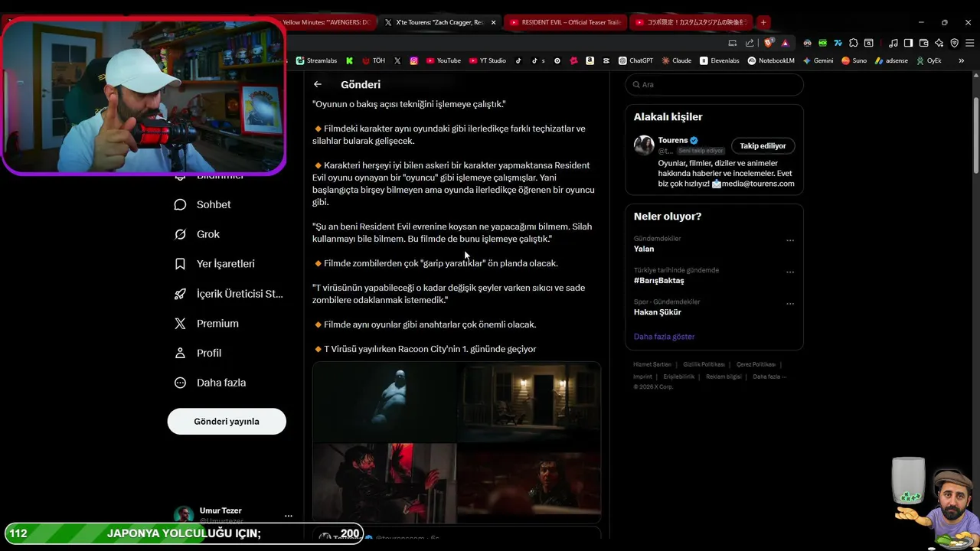980x551 pixels.
Task: Open the Gizlilik Politikası footer link
Action: click(x=704, y=364)
